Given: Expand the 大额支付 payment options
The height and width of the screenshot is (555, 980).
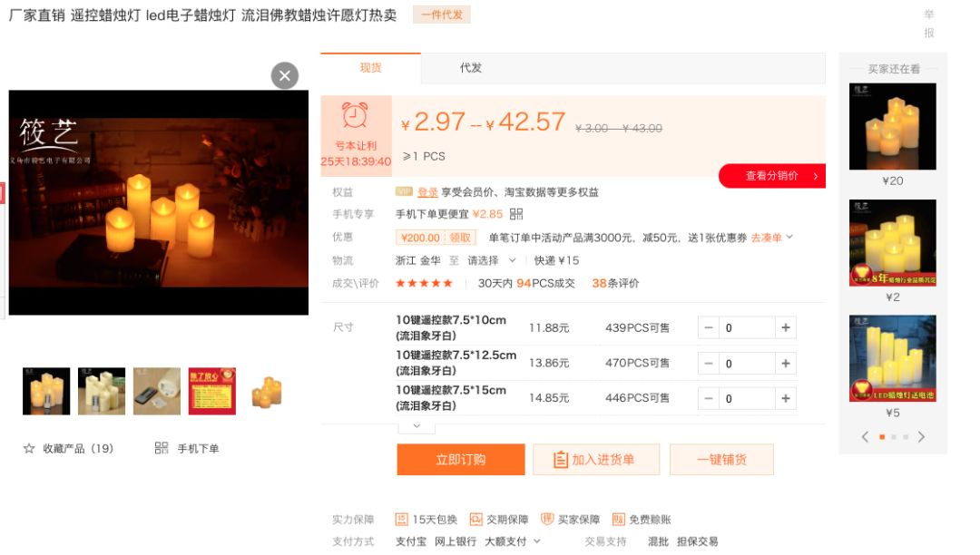Looking at the screenshot, I should (512, 541).
